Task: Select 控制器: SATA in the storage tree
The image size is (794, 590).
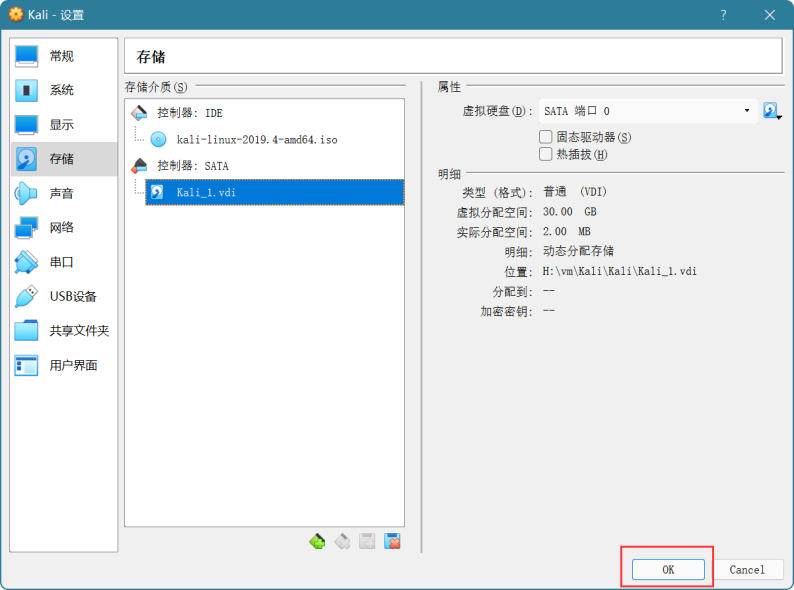Action: (x=193, y=166)
